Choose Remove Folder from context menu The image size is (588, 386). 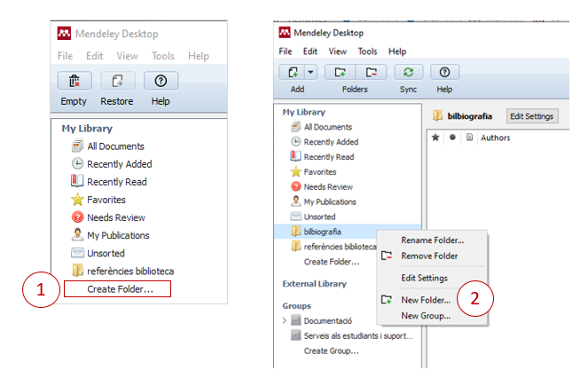[429, 256]
